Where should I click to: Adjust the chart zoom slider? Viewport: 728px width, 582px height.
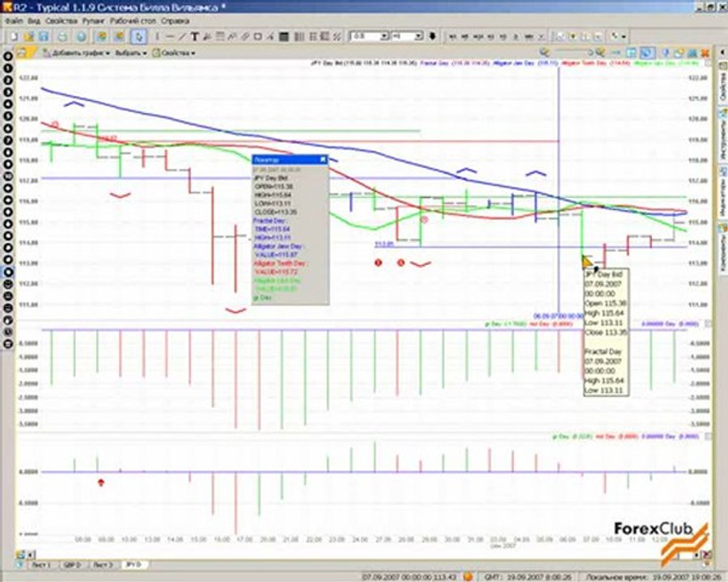tap(573, 53)
